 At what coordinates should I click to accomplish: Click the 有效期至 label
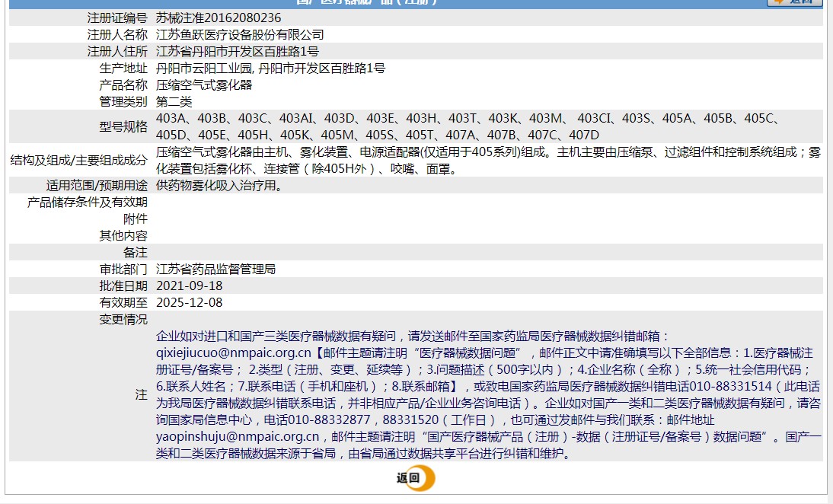click(123, 303)
